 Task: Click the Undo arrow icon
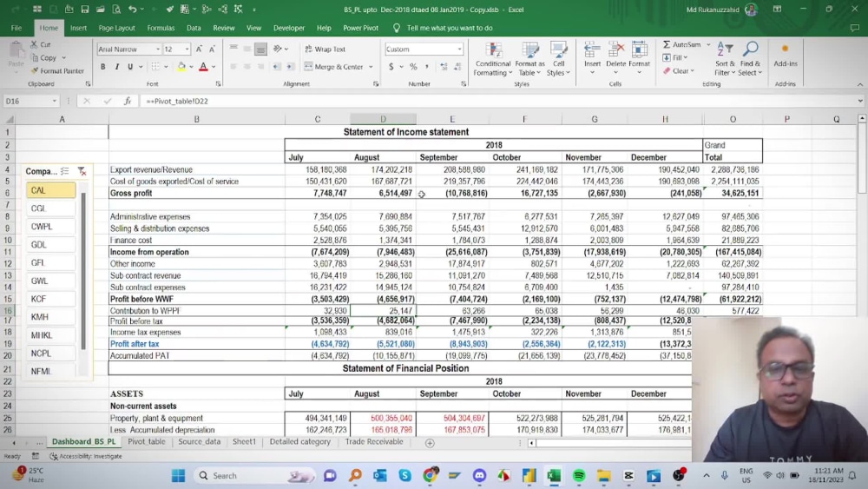[132, 10]
